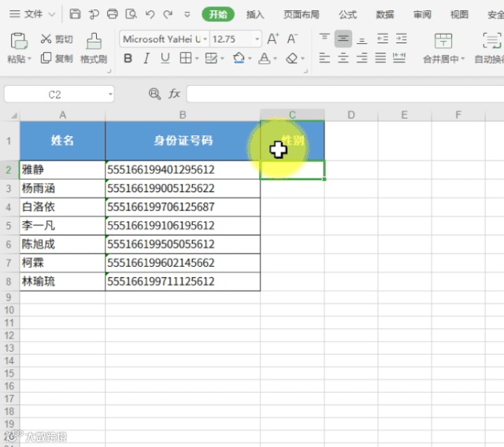Open the 视图 tab

459,14
